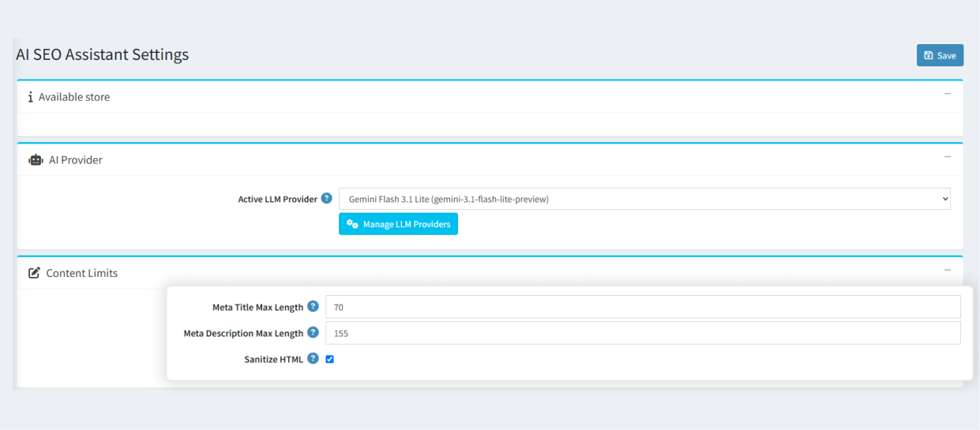
Task: Click the Active LLM Provider label
Action: coord(278,200)
